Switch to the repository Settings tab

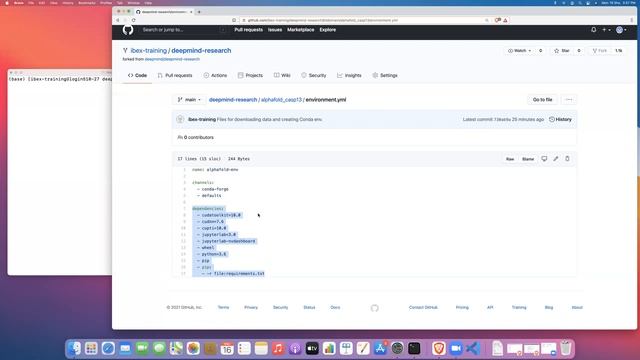(x=385, y=76)
